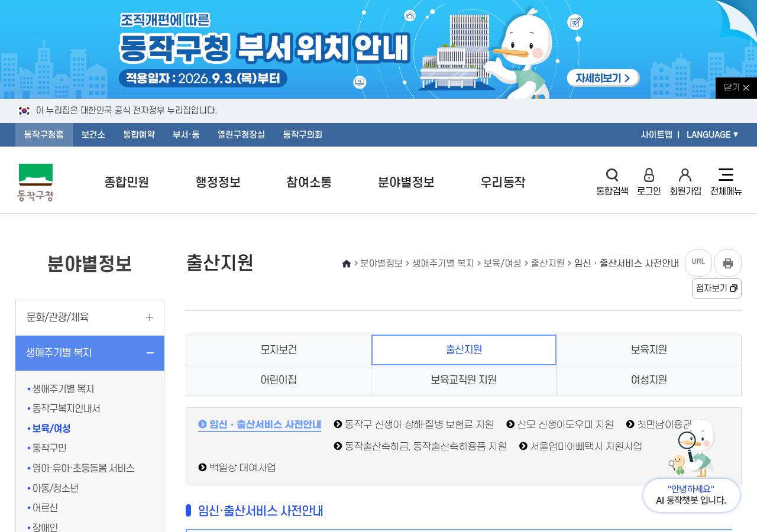The width and height of the screenshot is (757, 532).
Task: Click the home icon in the breadcrumb
Action: (x=347, y=264)
